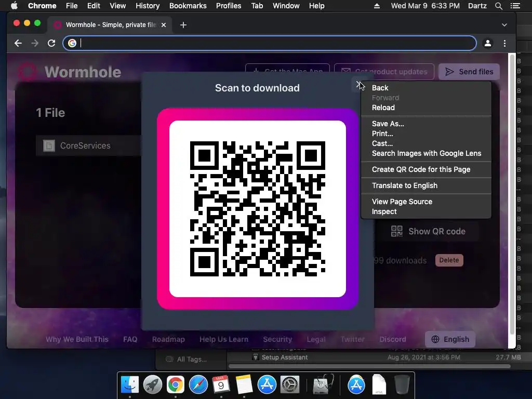The width and height of the screenshot is (532, 399).
Task: Open the Roadmap footer link
Action: 168,339
